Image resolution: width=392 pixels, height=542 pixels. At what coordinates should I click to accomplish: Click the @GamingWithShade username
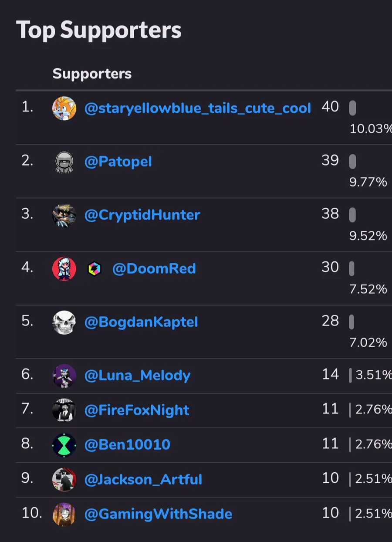click(x=158, y=515)
